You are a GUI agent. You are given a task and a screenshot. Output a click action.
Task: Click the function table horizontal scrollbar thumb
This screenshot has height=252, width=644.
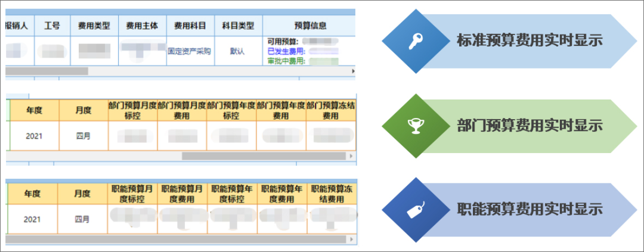pyautogui.click(x=175, y=239)
